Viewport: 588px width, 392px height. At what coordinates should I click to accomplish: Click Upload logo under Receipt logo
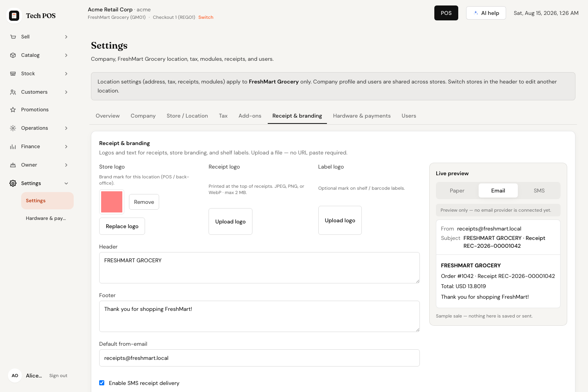[230, 221]
